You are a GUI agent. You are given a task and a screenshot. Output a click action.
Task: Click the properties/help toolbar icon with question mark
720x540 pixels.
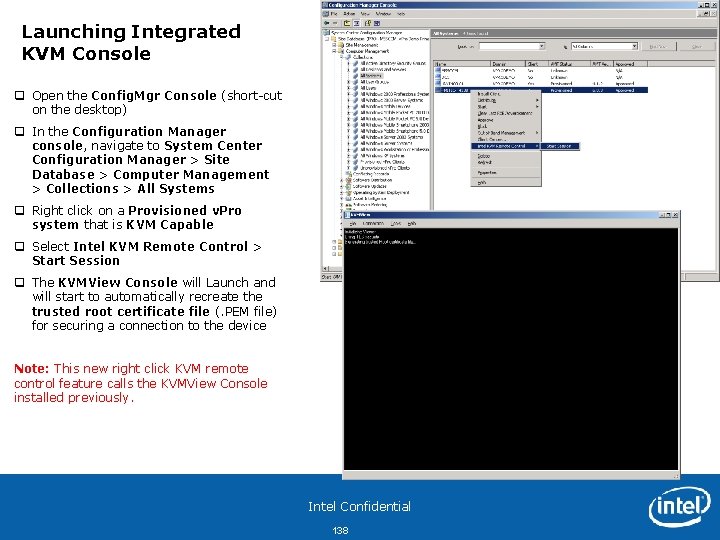pos(368,23)
